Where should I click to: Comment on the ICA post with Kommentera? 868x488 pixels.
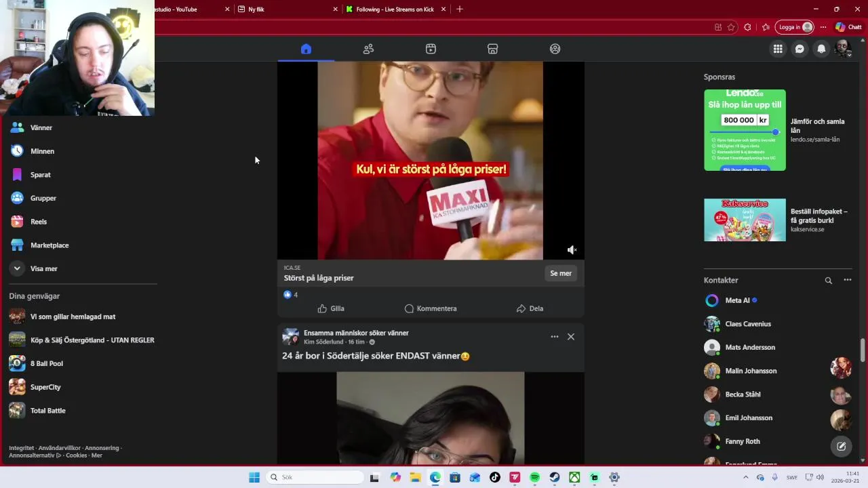click(x=431, y=308)
